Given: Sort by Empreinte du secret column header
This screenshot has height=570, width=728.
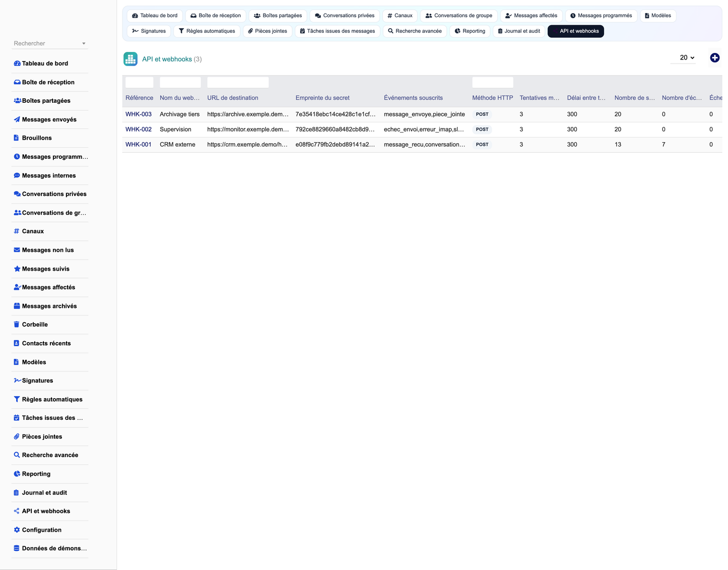Looking at the screenshot, I should coord(322,98).
